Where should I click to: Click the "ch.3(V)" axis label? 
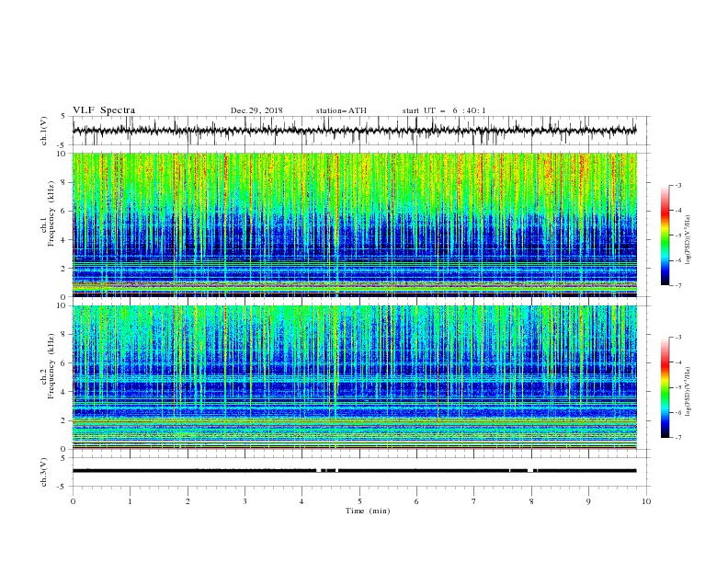44,472
